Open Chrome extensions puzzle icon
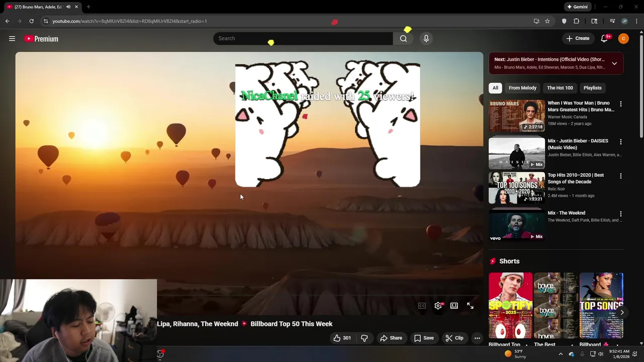644x362 pixels. click(577, 21)
